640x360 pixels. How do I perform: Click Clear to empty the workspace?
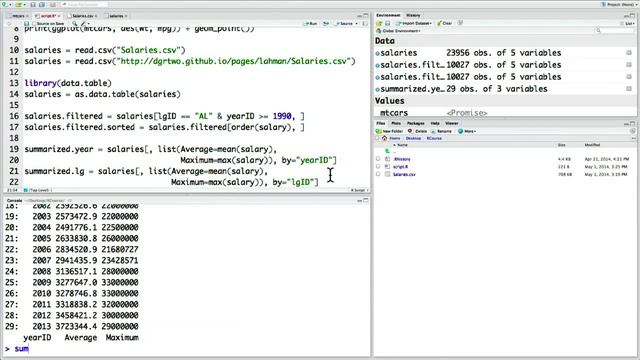tap(444, 23)
